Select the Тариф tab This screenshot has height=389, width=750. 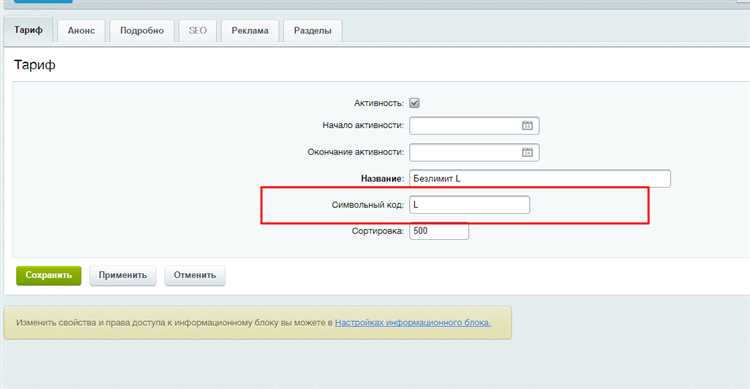click(28, 30)
